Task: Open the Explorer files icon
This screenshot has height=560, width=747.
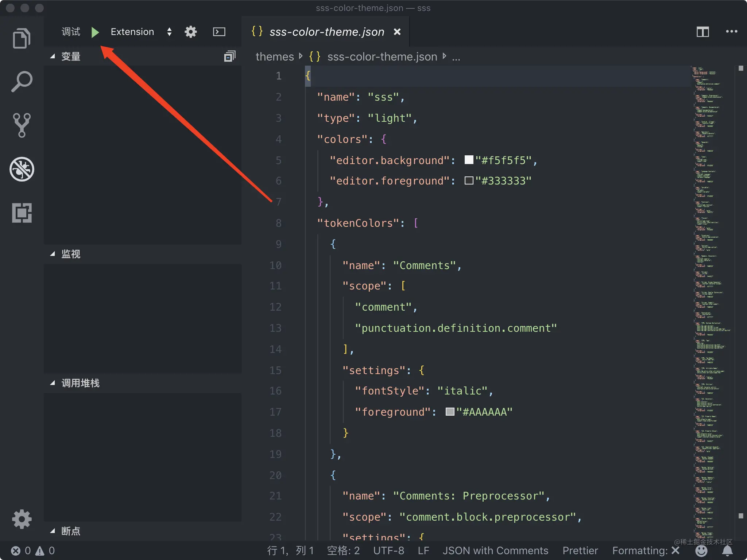Action: (x=22, y=38)
